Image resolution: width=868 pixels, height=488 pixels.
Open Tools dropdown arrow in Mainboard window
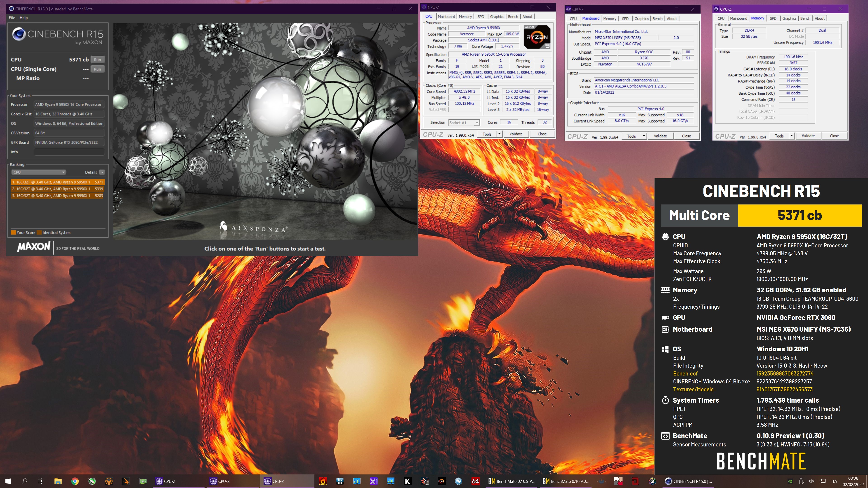click(x=644, y=136)
